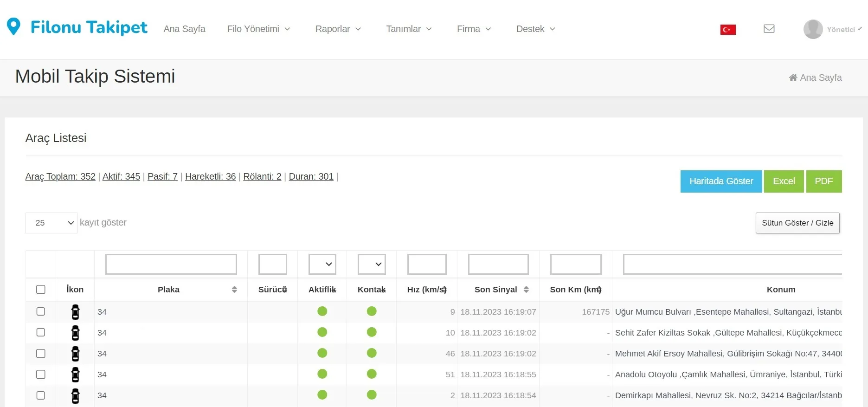Expand the Aktiflik filter dropdown
Image resolution: width=868 pixels, height=407 pixels.
click(x=322, y=264)
